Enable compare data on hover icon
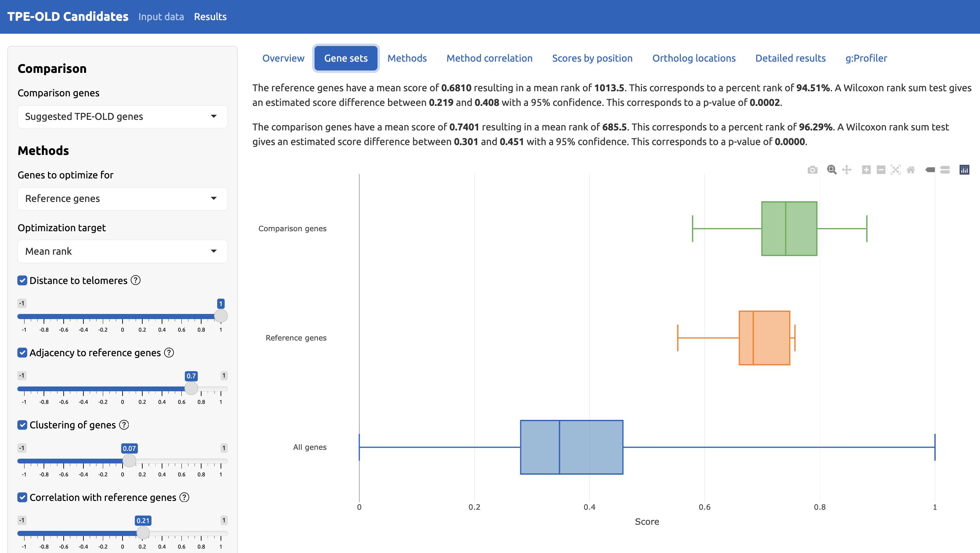Screen dimensions: 980x553 pos(945,170)
